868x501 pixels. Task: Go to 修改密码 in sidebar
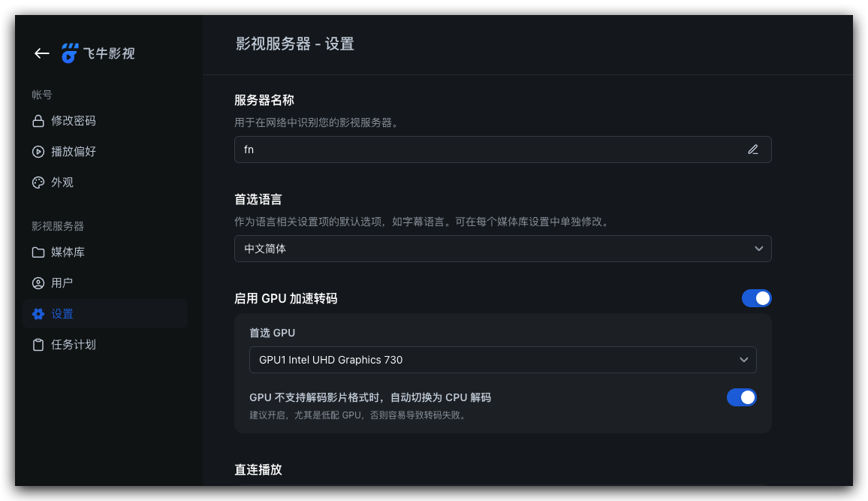pos(74,121)
